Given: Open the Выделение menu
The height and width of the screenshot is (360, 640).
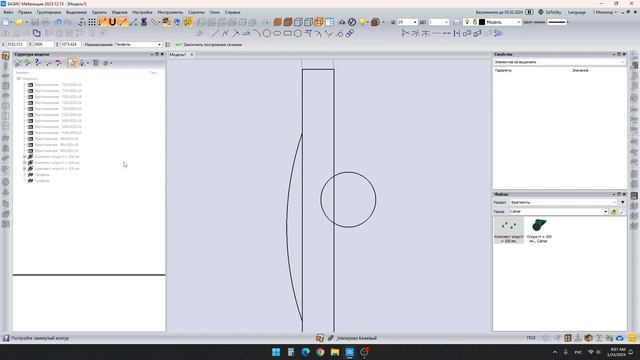Looking at the screenshot, I should pos(76,12).
